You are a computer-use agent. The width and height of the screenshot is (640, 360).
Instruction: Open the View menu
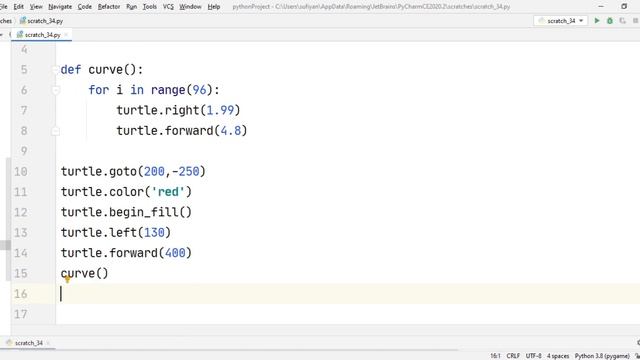36,7
